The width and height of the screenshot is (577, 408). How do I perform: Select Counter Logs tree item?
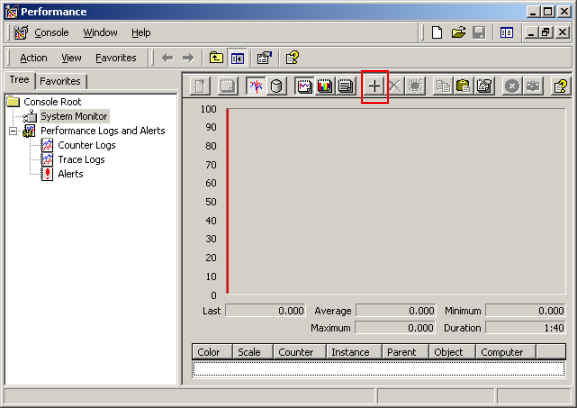87,145
